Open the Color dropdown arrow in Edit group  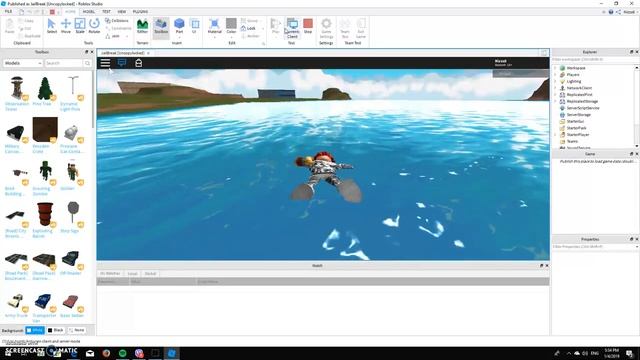click(231, 37)
